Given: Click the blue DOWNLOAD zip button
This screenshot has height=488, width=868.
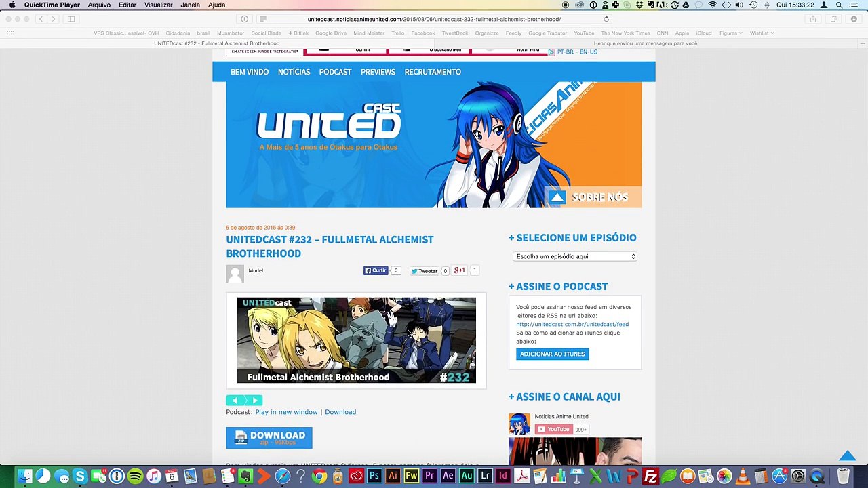Looking at the screenshot, I should click(269, 438).
